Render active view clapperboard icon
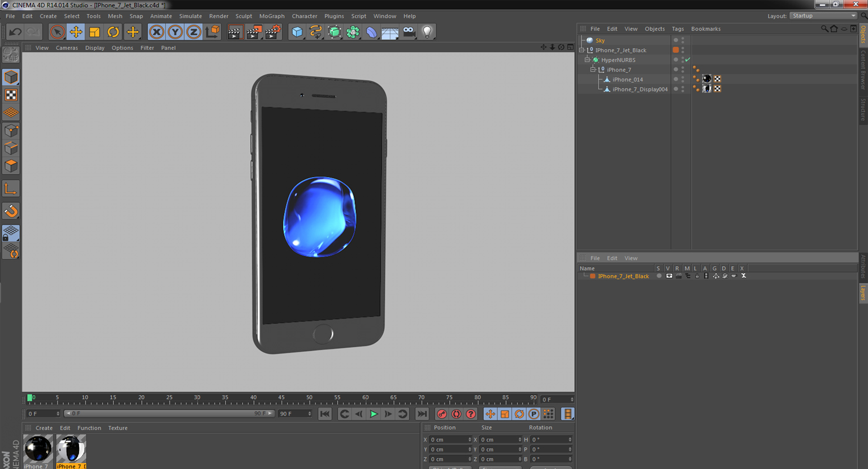This screenshot has width=868, height=469. click(235, 32)
